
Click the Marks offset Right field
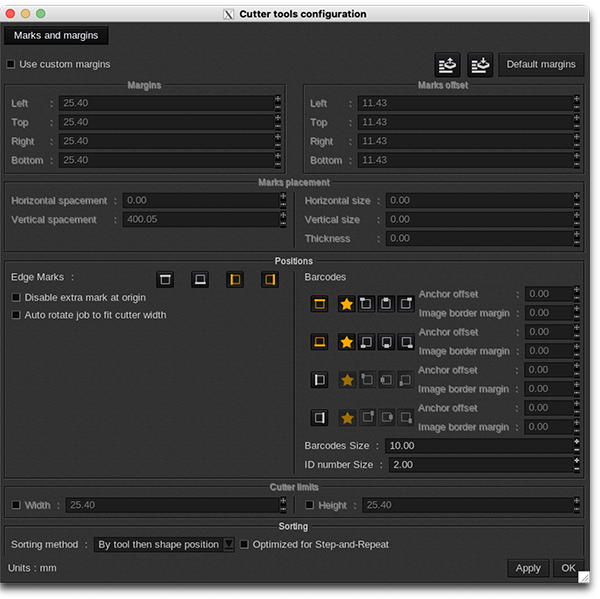click(x=465, y=141)
